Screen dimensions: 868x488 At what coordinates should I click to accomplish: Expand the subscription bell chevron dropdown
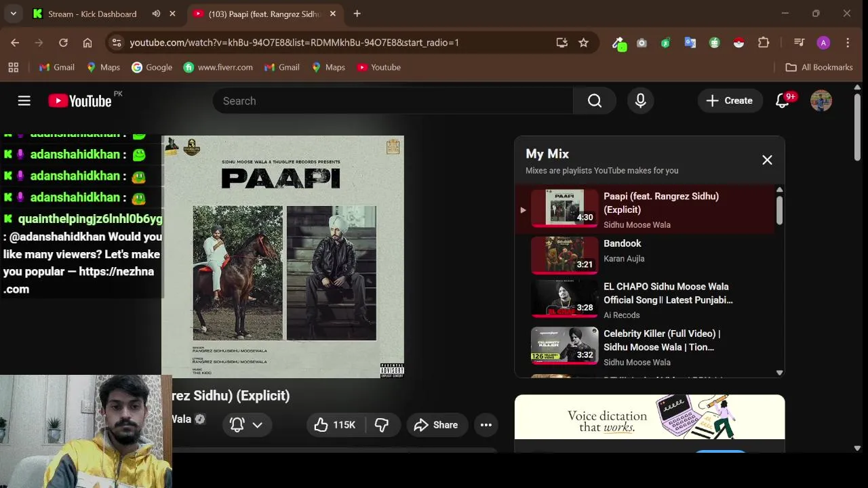(x=258, y=425)
